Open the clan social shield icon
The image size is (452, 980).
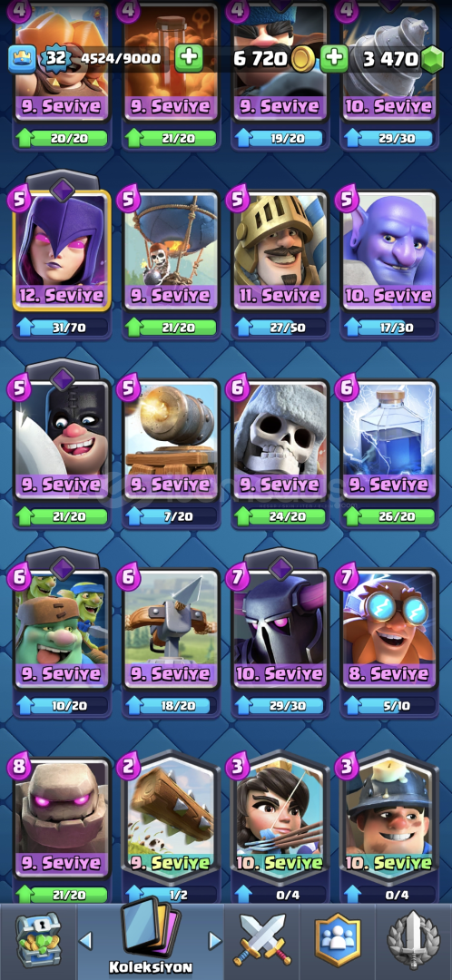point(338,940)
